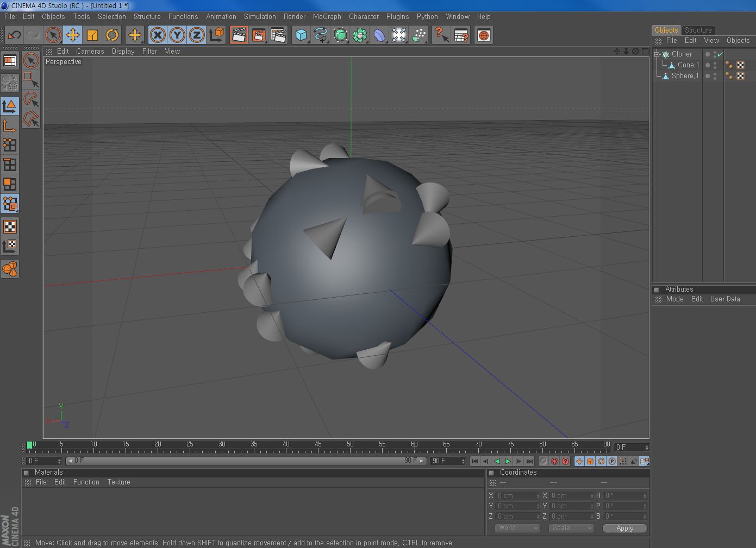Click the viewport camera pan icon
This screenshot has height=548, width=756.
point(617,51)
